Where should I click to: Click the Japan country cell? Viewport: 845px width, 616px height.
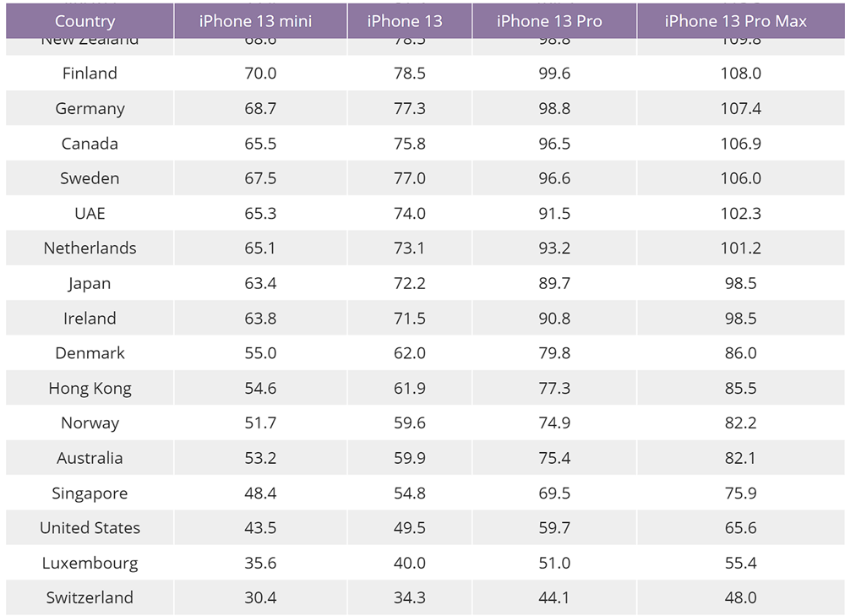pyautogui.click(x=90, y=283)
